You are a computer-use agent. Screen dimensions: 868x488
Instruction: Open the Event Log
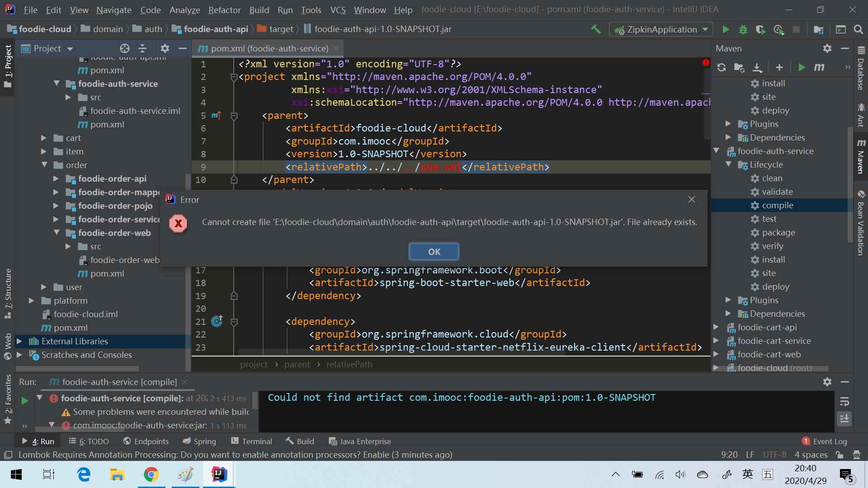[825, 441]
